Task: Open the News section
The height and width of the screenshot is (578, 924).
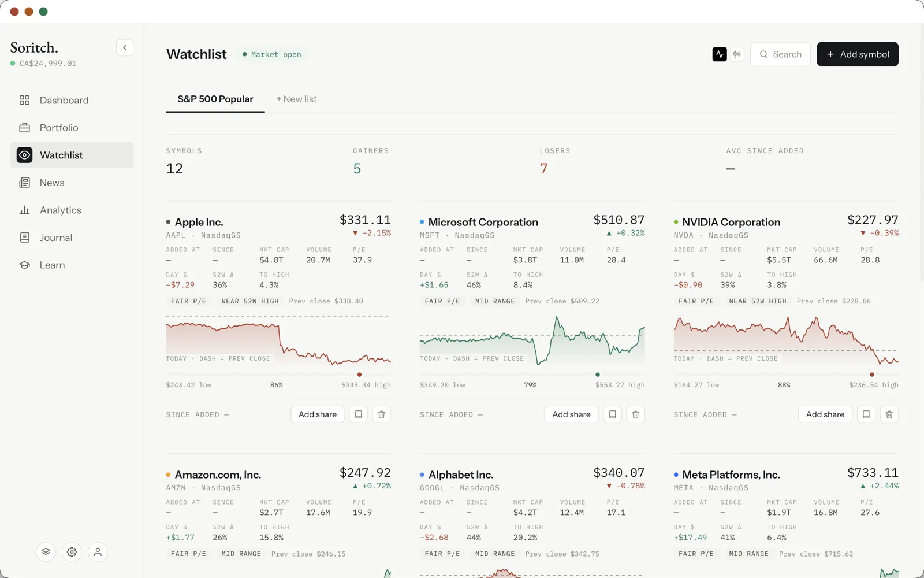Action: (x=72, y=183)
